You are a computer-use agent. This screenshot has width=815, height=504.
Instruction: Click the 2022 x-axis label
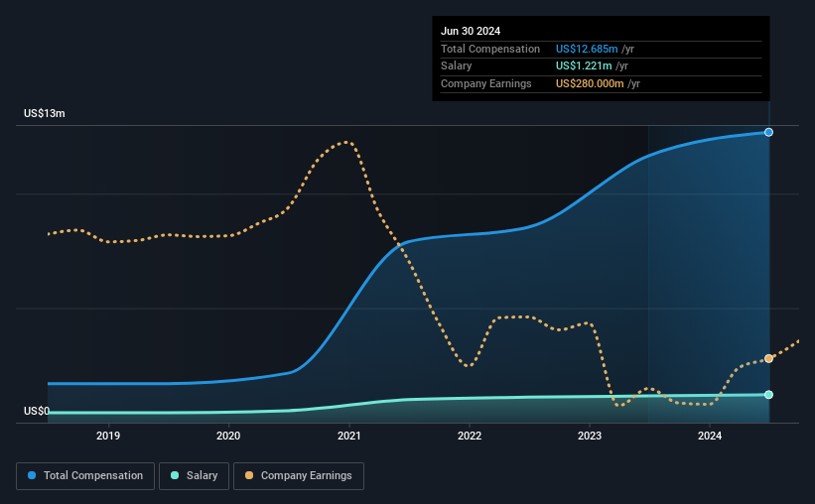click(470, 436)
